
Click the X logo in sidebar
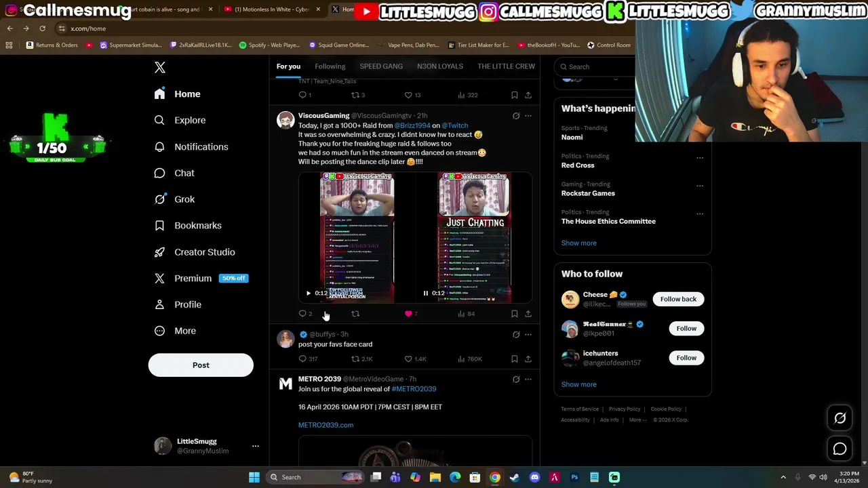[160, 67]
